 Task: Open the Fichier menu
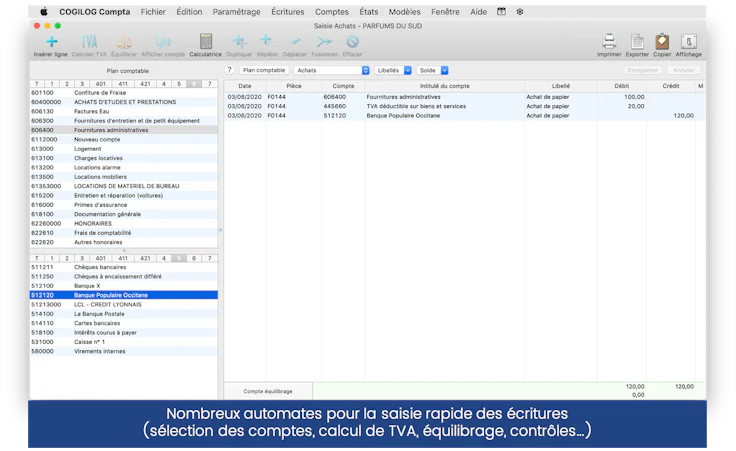pos(153,12)
